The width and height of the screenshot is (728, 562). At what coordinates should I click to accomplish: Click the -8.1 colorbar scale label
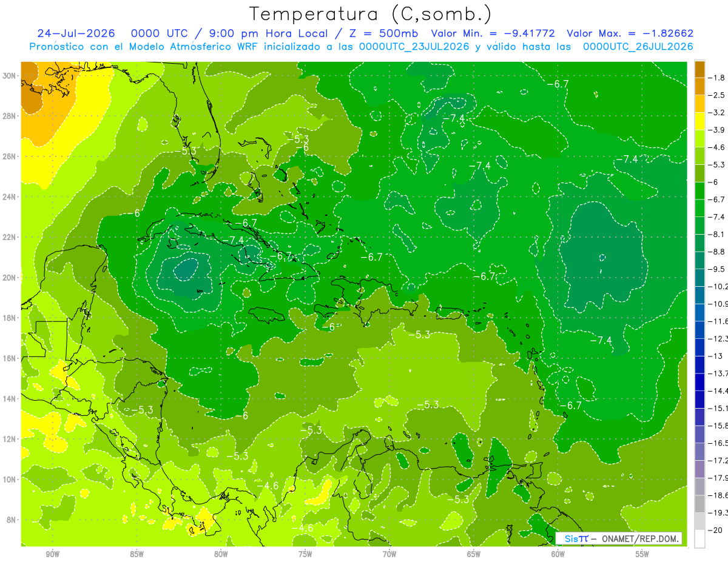(717, 234)
